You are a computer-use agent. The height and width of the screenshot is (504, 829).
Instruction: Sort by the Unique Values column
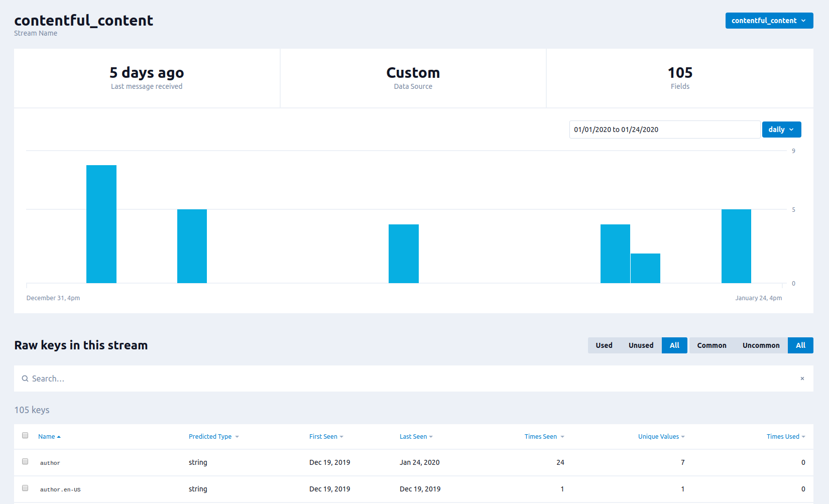[x=661, y=437]
